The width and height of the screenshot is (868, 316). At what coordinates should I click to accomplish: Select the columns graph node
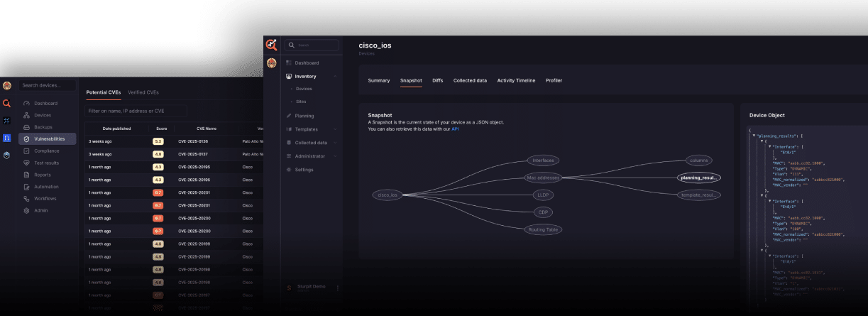(x=699, y=160)
